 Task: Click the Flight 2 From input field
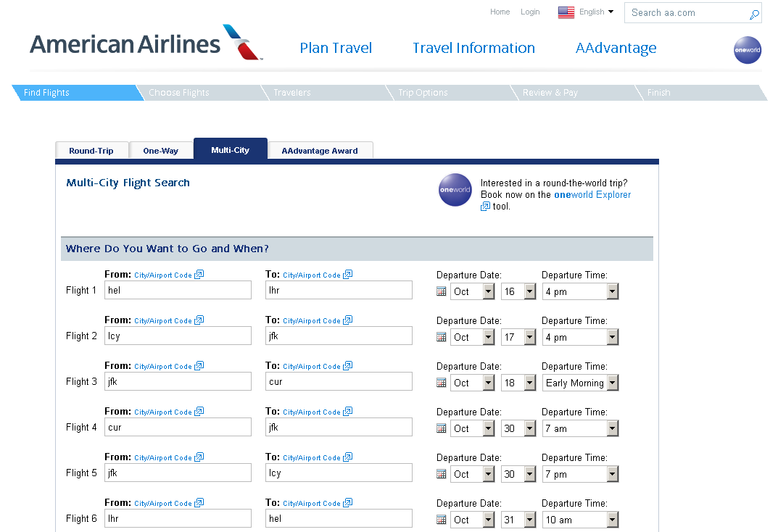coord(178,336)
